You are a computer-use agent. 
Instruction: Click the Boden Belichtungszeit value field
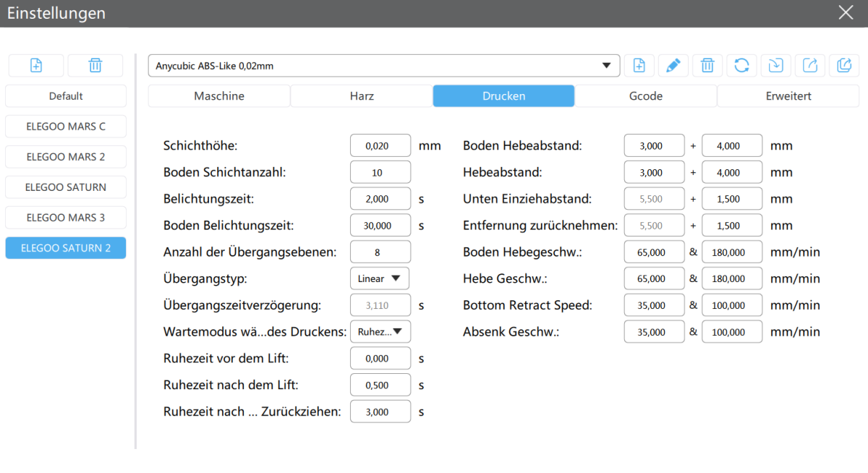coord(380,226)
